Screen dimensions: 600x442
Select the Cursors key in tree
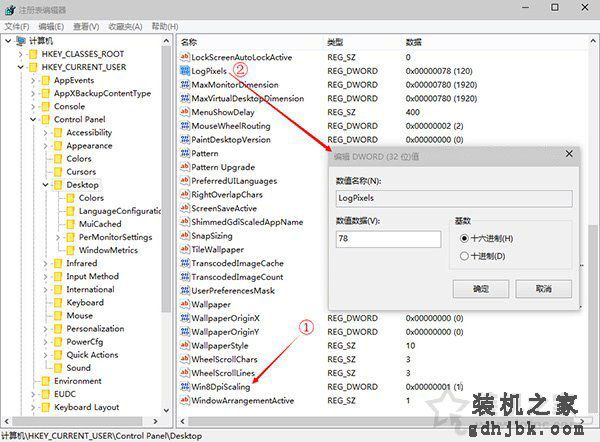point(81,172)
